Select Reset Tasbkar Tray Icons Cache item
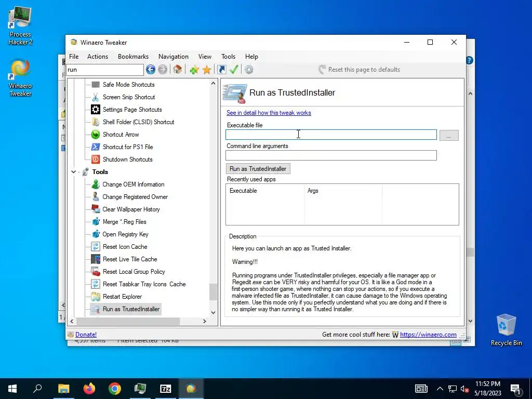This screenshot has height=399, width=532. point(144,284)
